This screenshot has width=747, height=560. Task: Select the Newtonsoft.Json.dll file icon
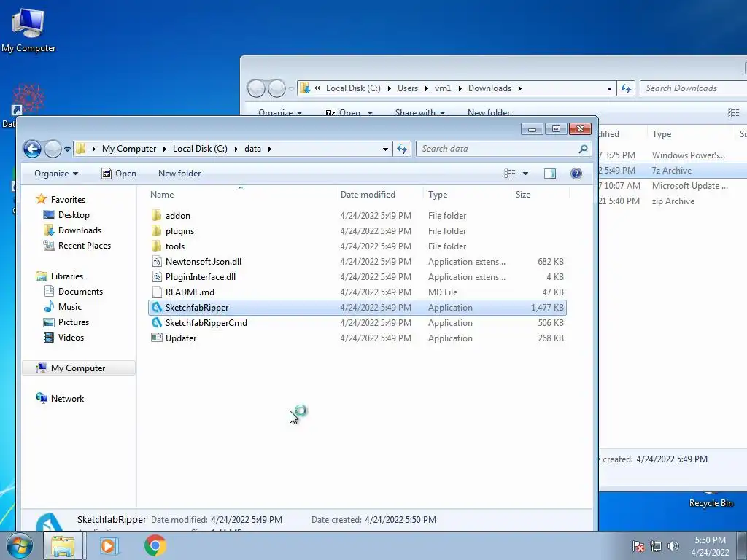pos(157,262)
